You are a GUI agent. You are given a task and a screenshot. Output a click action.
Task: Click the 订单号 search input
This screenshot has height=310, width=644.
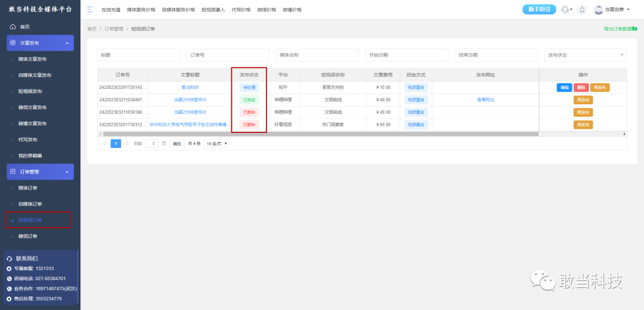coord(228,55)
